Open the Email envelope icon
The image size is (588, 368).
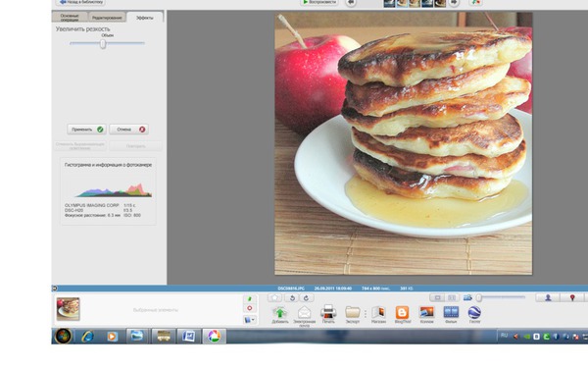pos(304,312)
